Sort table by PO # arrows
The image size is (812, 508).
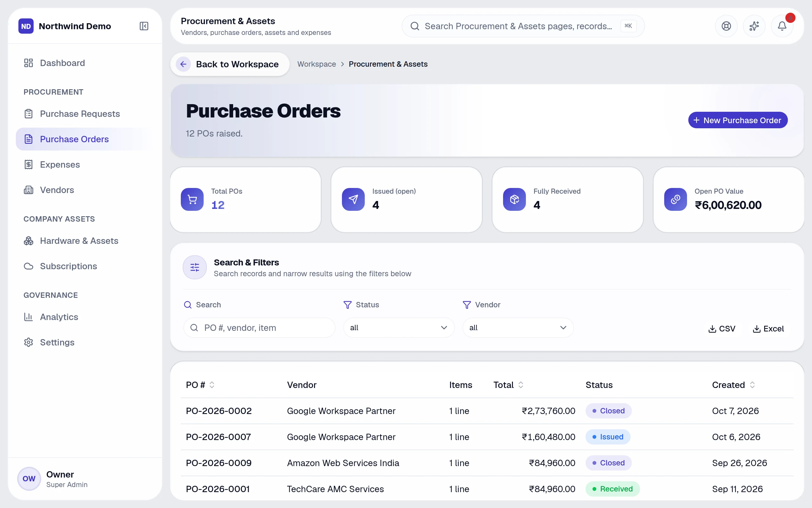pyautogui.click(x=212, y=385)
